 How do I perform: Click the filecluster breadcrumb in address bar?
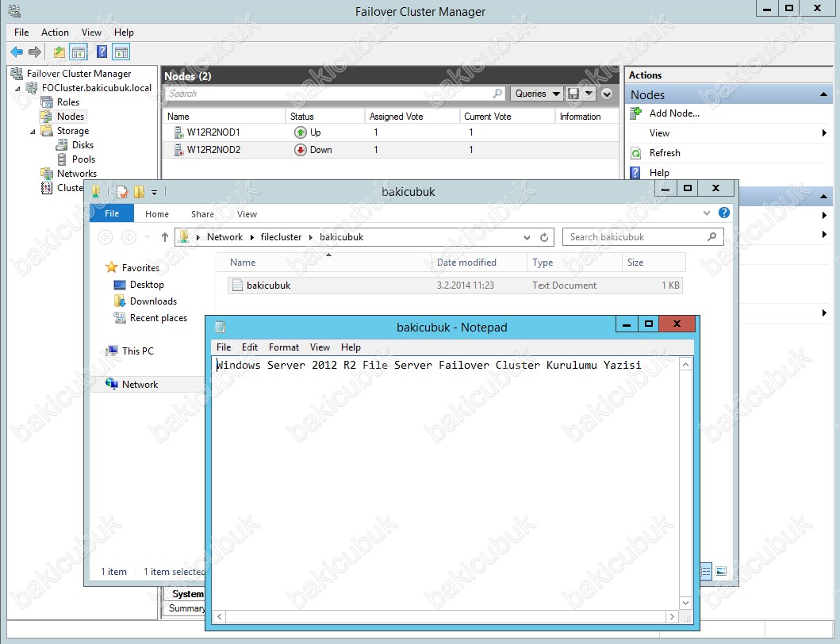281,237
